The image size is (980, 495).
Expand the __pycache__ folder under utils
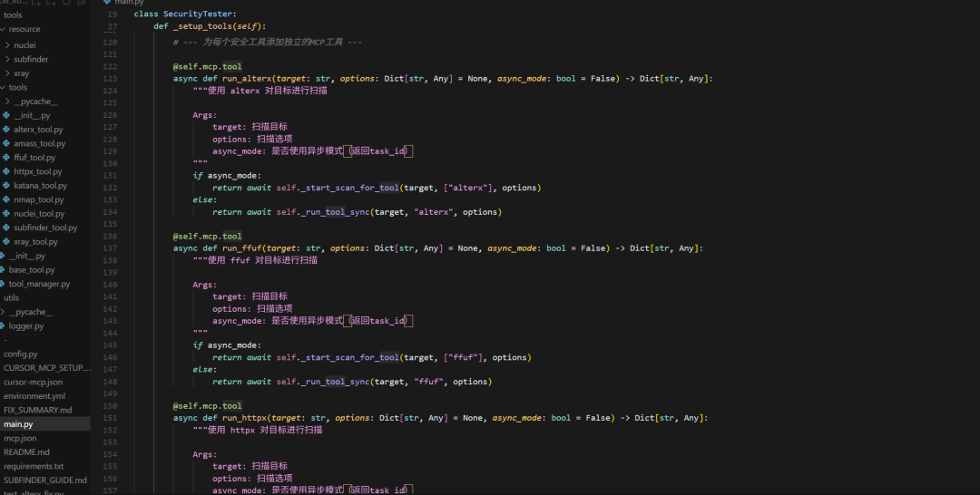pyautogui.click(x=3, y=312)
